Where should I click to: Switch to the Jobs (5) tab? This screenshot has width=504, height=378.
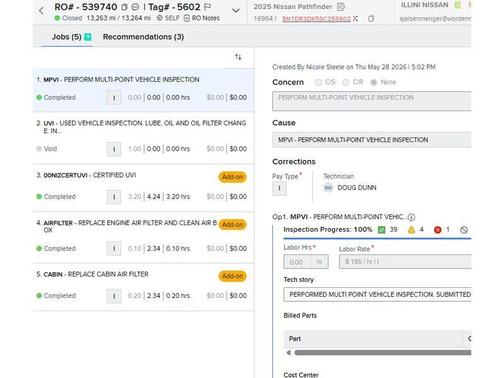click(x=67, y=37)
